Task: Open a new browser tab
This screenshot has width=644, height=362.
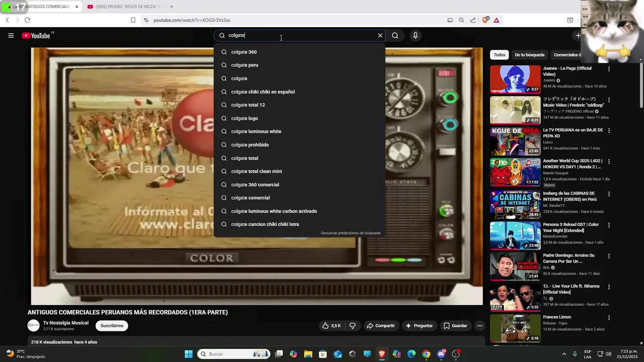Action: (172, 7)
